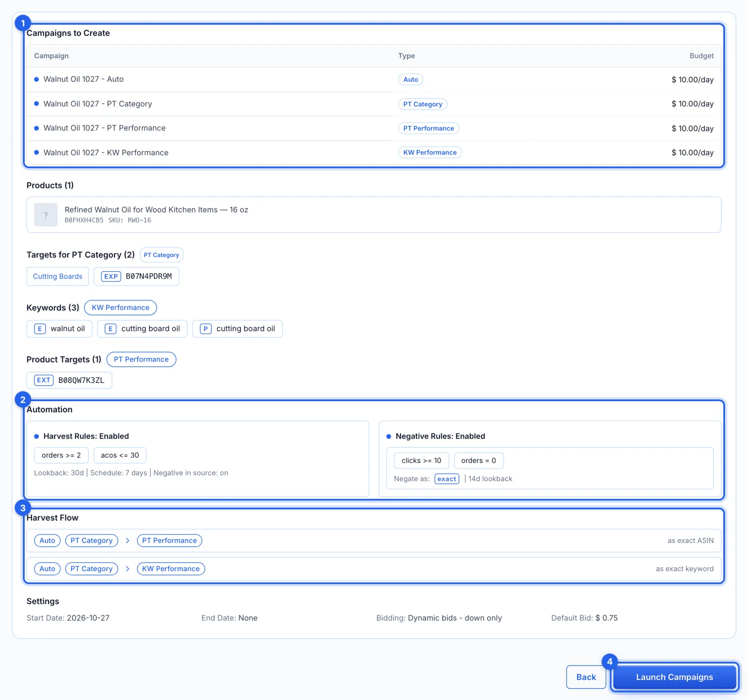Click the 'Campaign' column header
The height and width of the screenshot is (700, 748).
click(51, 56)
